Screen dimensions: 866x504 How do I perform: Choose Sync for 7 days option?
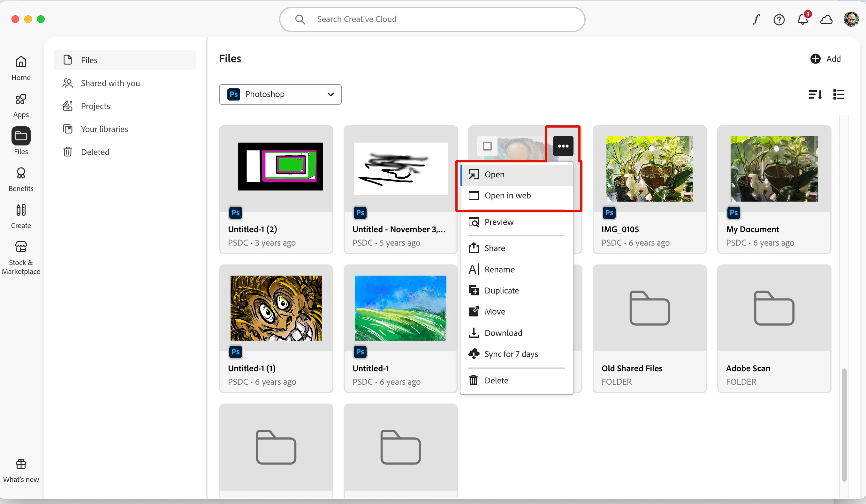(511, 354)
